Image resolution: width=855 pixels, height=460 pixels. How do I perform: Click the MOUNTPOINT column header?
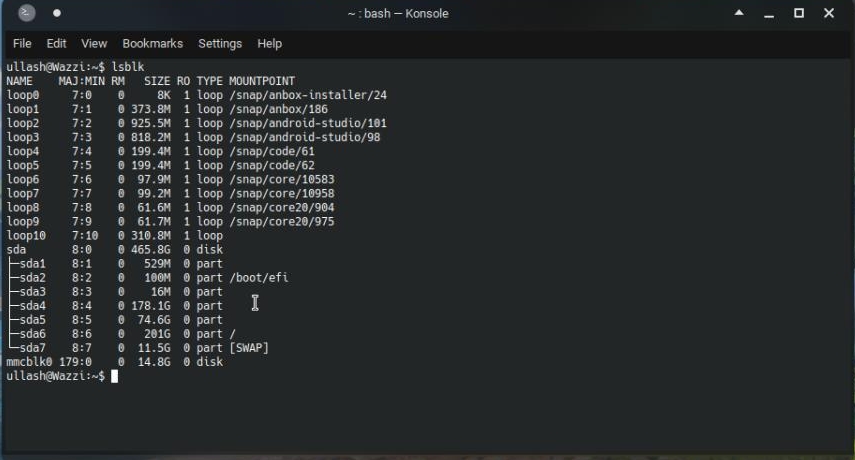click(262, 81)
